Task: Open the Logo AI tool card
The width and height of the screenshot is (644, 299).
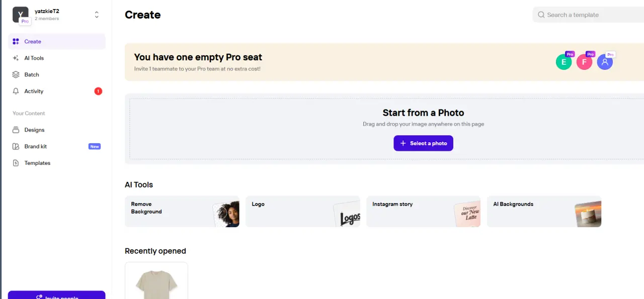Action: 303,212
